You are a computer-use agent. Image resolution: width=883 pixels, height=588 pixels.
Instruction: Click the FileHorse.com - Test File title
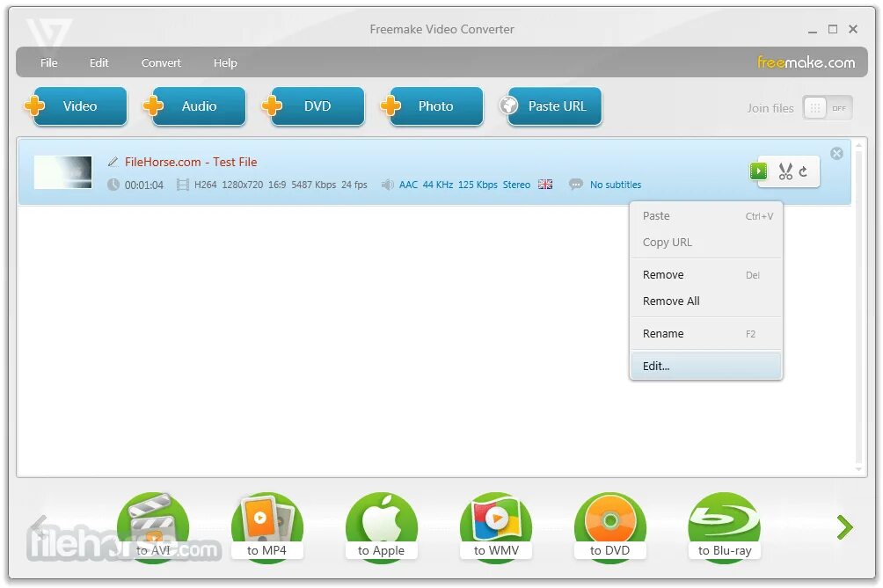191,162
